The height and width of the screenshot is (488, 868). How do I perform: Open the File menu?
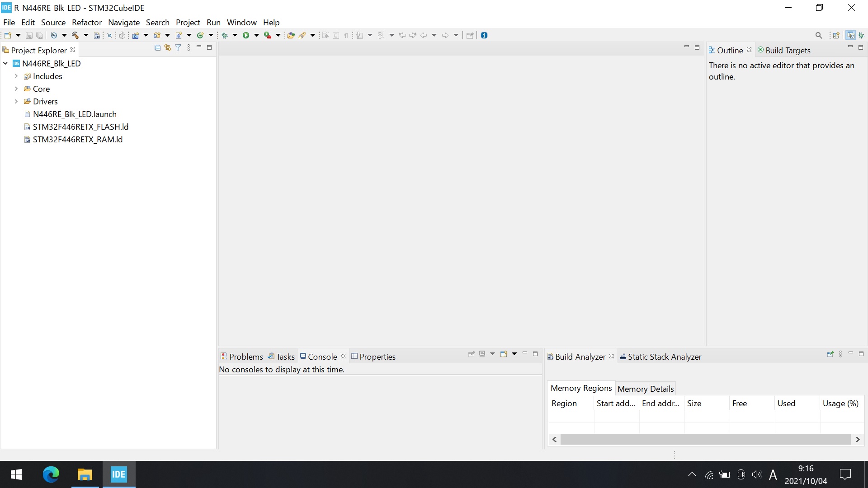(9, 22)
